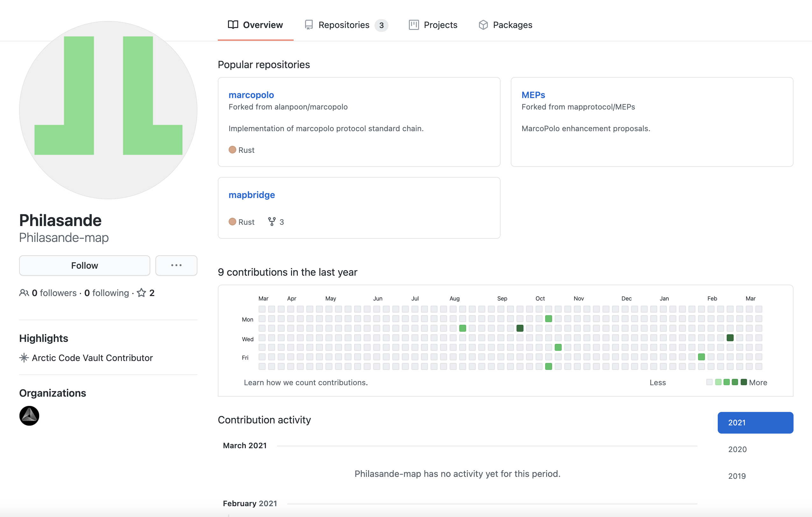Select the 2020 contribution year
Viewport: 812px width, 517px height.
737,449
